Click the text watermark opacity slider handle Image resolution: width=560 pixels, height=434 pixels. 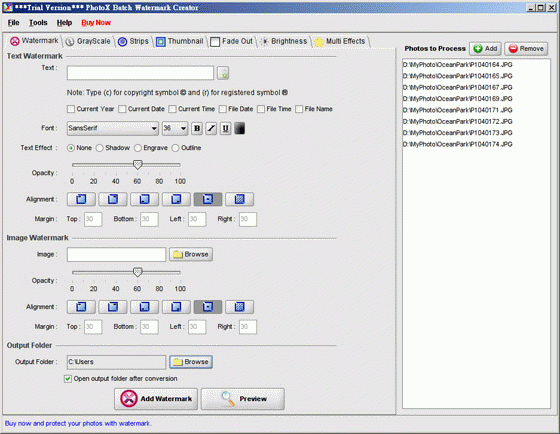click(138, 165)
